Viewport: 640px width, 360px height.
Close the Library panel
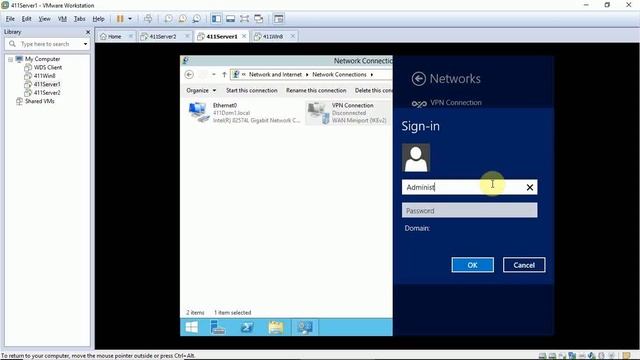(x=88, y=32)
